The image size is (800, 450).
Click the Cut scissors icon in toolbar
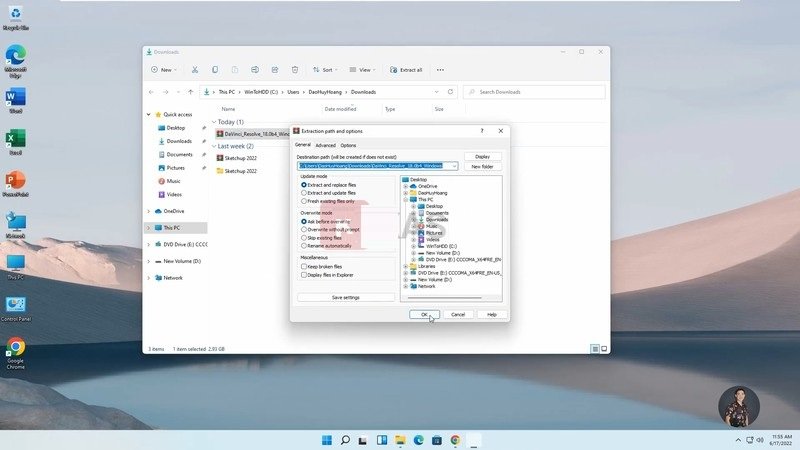pos(194,70)
